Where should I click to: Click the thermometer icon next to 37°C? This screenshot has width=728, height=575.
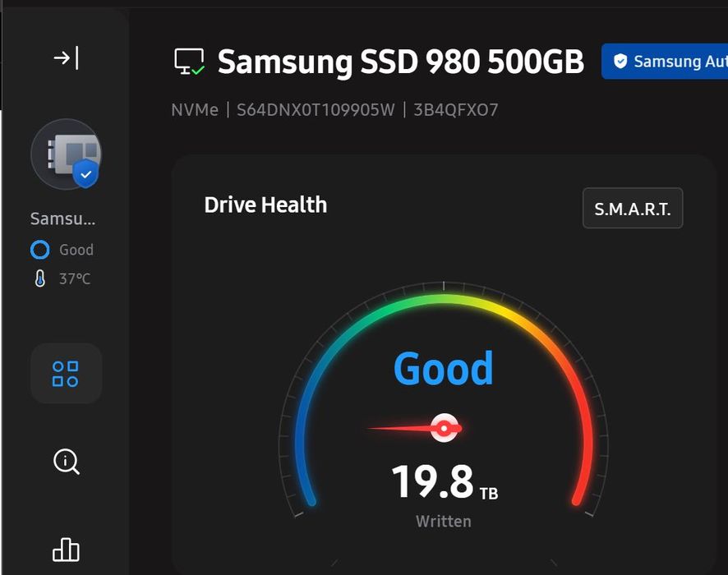tap(40, 278)
